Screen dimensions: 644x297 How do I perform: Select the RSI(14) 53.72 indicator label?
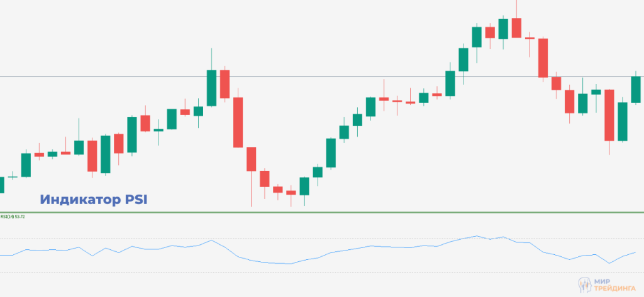tap(13, 217)
